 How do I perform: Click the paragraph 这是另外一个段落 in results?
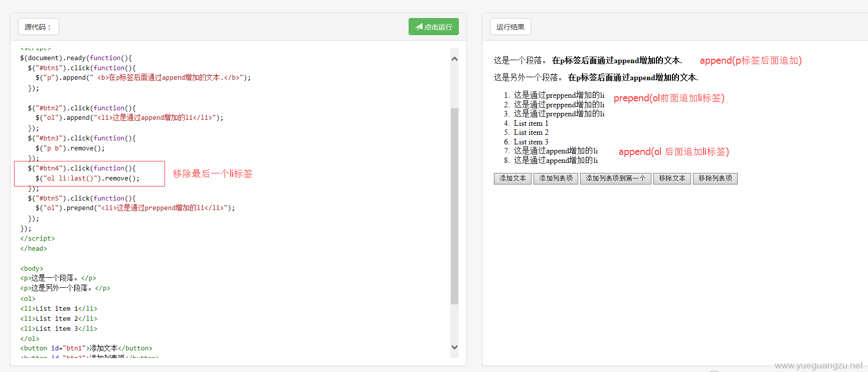[x=596, y=77]
